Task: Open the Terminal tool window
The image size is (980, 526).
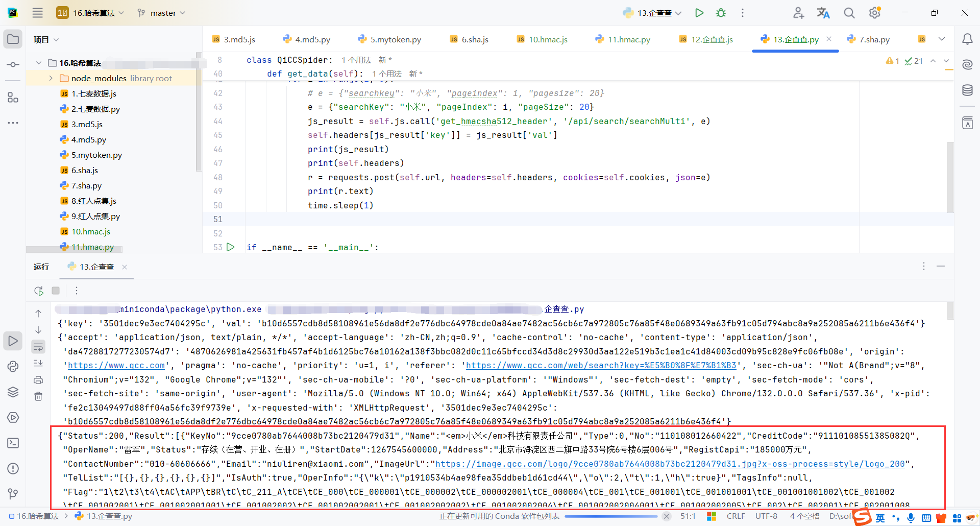Action: 13,443
